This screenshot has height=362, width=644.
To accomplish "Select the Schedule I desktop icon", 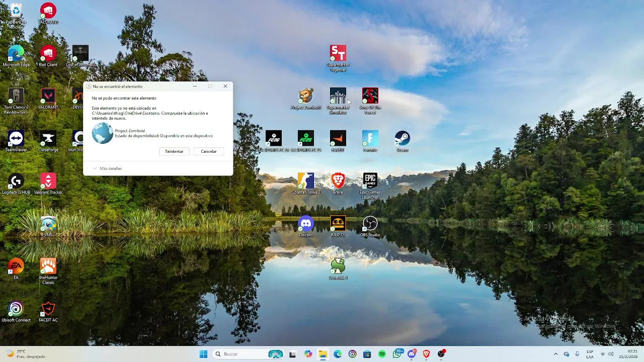I will click(x=338, y=269).
